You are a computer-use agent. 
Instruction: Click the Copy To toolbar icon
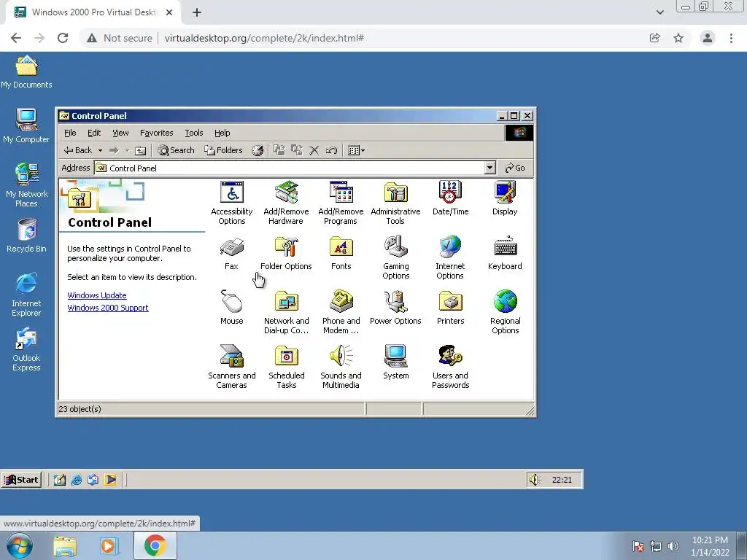[x=297, y=150]
